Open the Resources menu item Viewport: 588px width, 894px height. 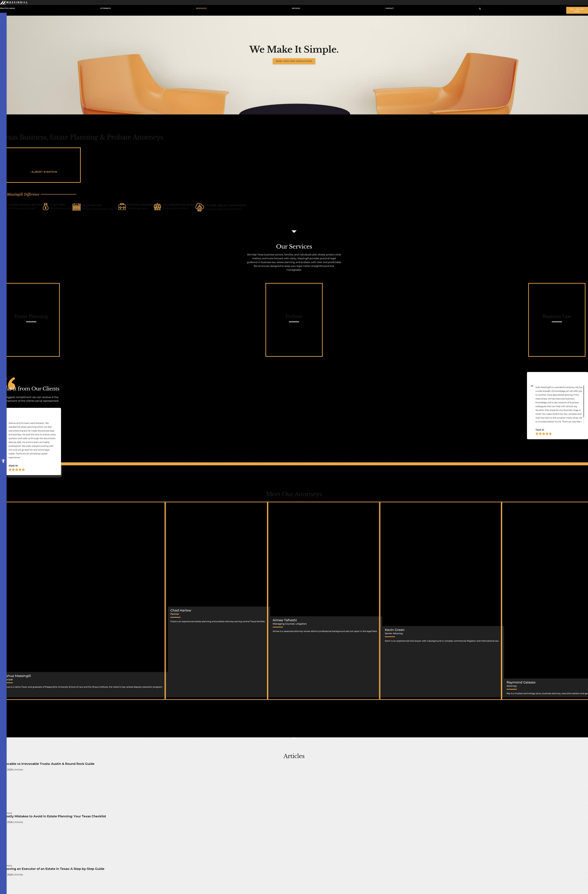pos(201,8)
